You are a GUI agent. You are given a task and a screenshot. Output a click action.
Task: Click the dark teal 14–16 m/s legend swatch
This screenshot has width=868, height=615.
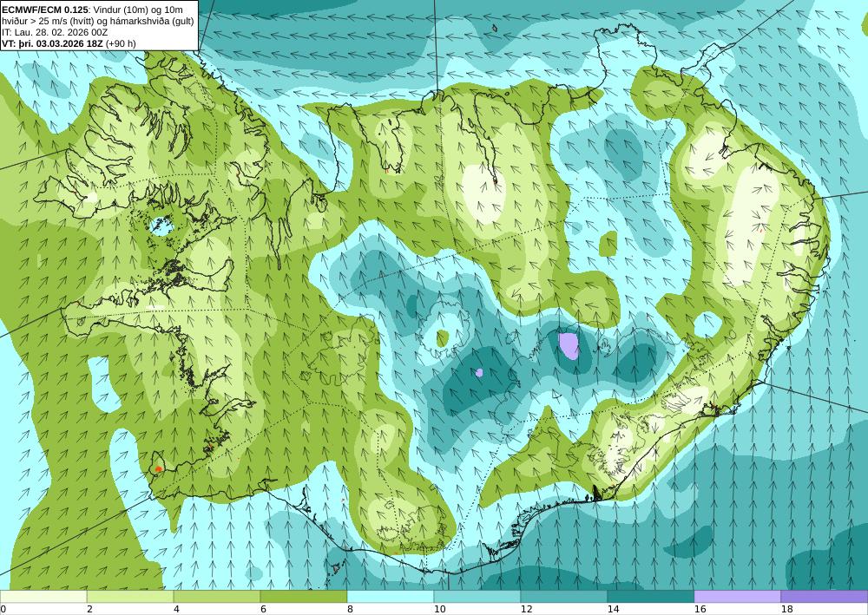[651, 596]
